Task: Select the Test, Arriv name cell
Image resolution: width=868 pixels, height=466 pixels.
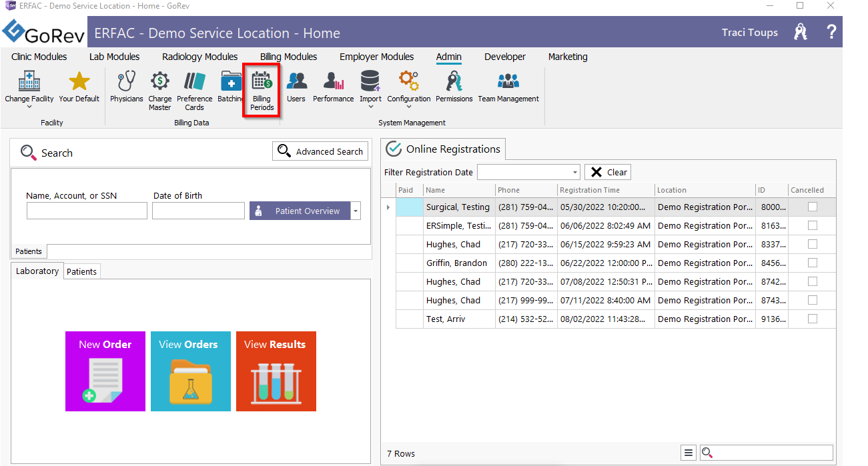Action: point(459,319)
